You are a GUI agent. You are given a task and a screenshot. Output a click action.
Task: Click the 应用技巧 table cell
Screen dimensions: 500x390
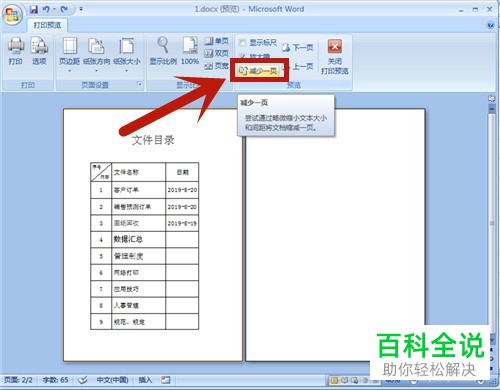pyautogui.click(x=138, y=289)
